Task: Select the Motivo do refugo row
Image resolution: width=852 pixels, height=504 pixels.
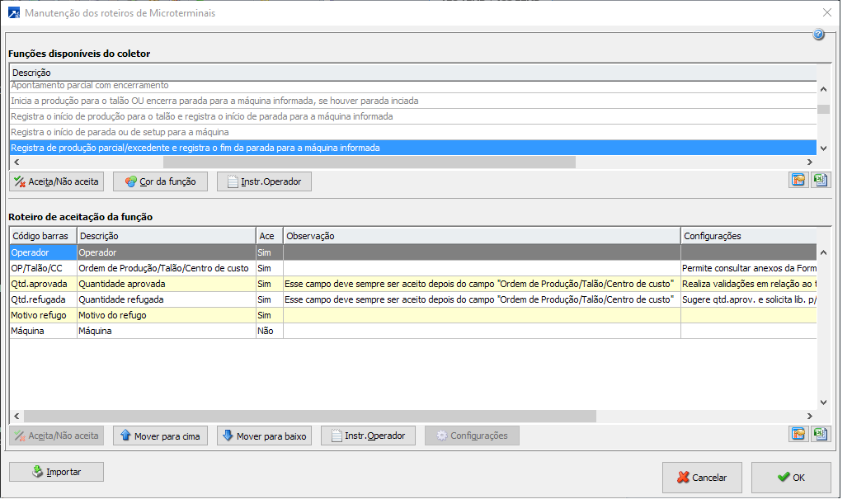Action: (x=165, y=315)
